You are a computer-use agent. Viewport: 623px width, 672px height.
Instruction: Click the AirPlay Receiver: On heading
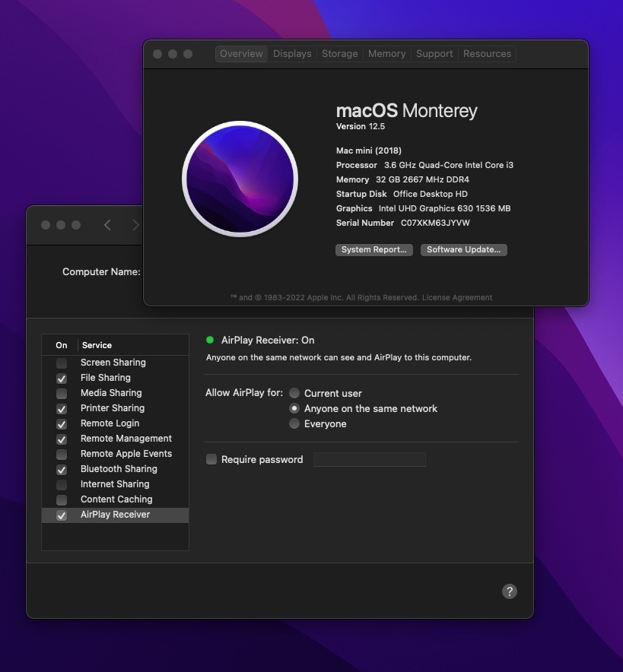tap(268, 341)
